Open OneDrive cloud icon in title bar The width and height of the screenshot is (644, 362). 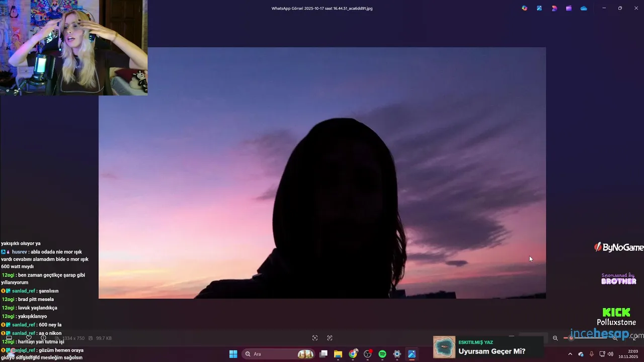[584, 8]
